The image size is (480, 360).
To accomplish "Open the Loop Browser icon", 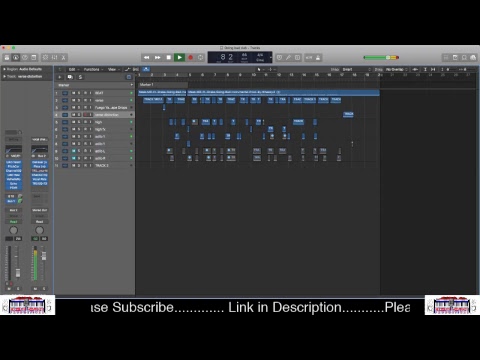I will click(464, 58).
